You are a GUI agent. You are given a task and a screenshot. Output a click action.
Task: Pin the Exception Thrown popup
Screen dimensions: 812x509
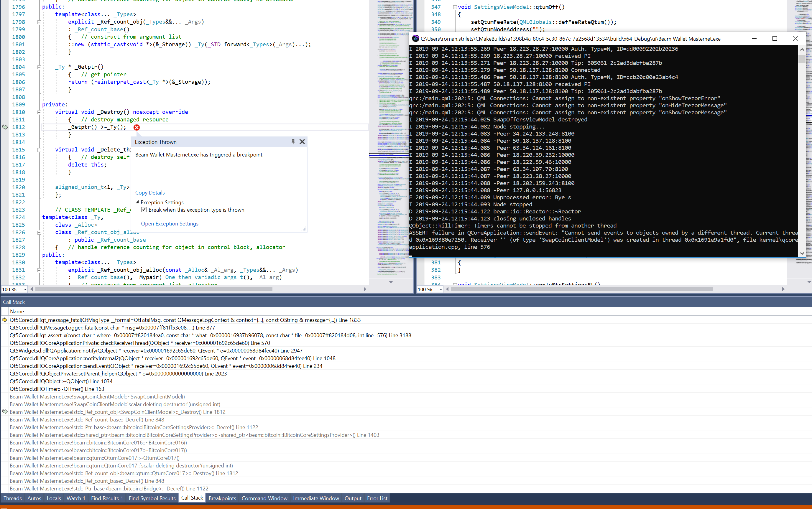click(293, 142)
